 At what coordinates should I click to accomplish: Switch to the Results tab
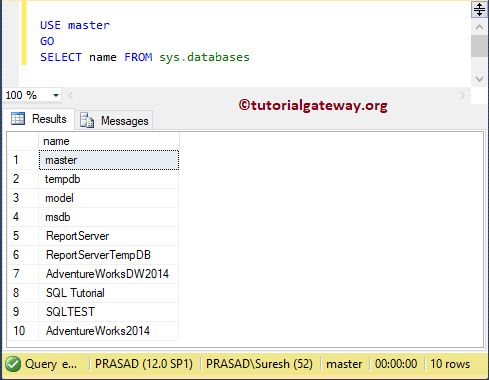tap(39, 119)
